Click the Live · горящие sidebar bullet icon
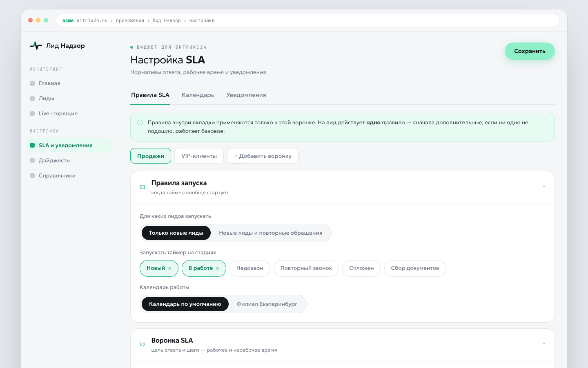Screen dimensions: 588x368 point(32,114)
